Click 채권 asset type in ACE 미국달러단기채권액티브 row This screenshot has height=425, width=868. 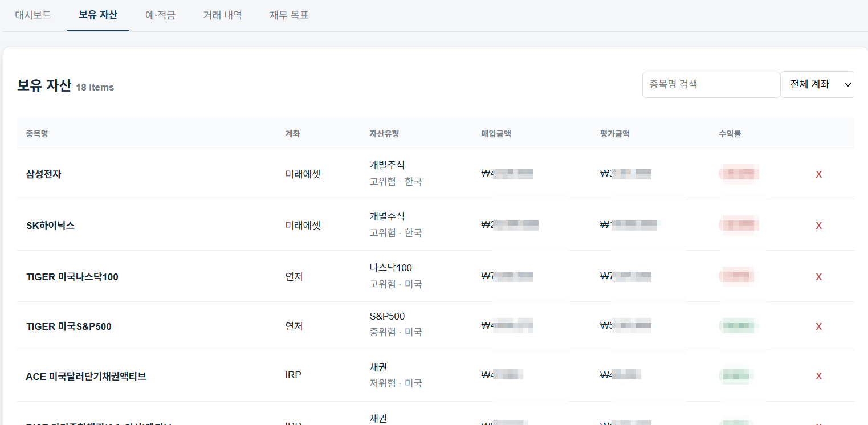tap(378, 367)
